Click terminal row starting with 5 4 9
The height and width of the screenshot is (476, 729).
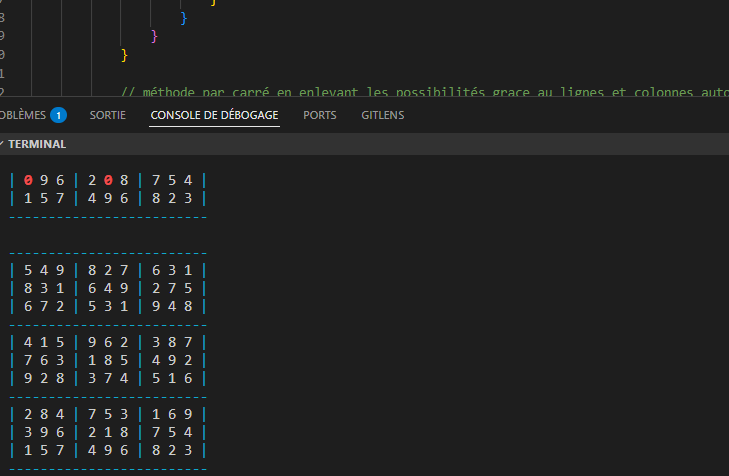point(107,270)
